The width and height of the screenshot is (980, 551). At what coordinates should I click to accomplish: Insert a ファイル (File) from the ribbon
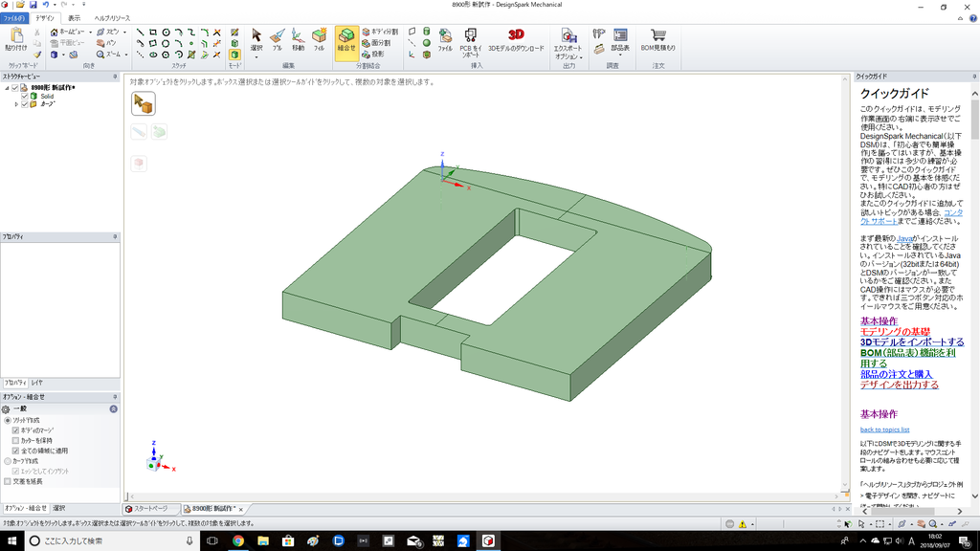(x=445, y=39)
